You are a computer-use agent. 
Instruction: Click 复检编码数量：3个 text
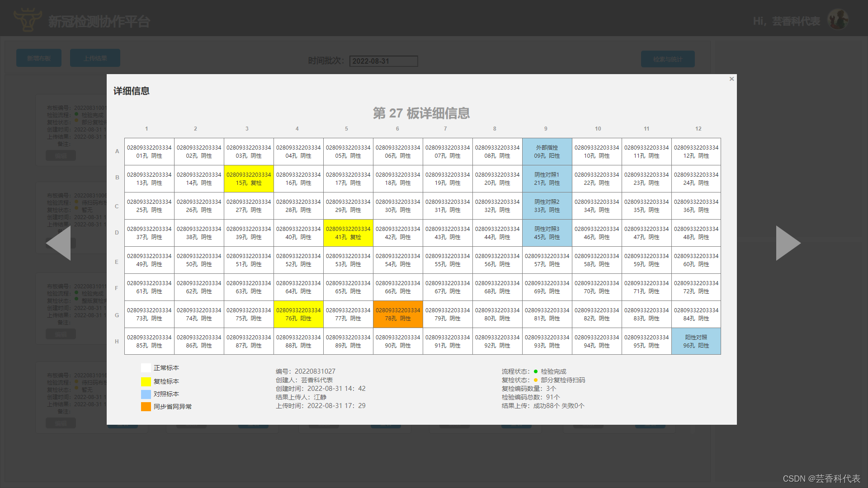[529, 389]
